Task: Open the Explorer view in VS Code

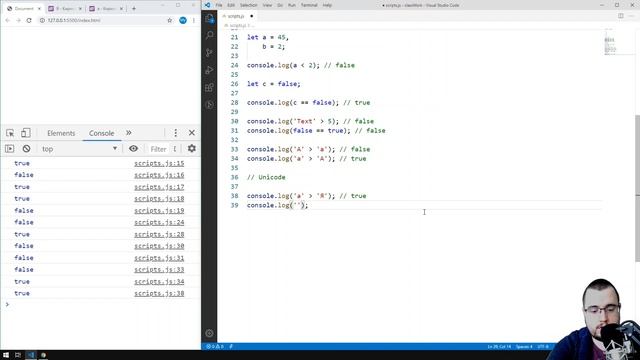Action: [x=209, y=18]
